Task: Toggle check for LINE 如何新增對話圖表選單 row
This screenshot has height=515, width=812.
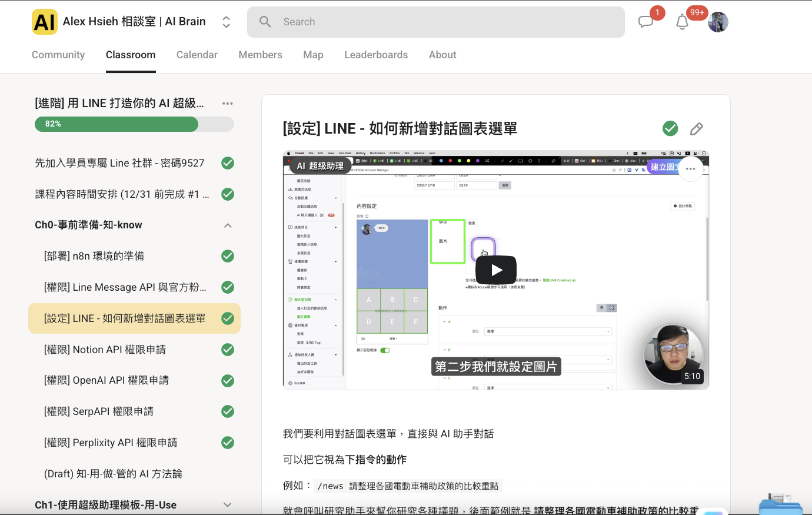Action: (228, 318)
